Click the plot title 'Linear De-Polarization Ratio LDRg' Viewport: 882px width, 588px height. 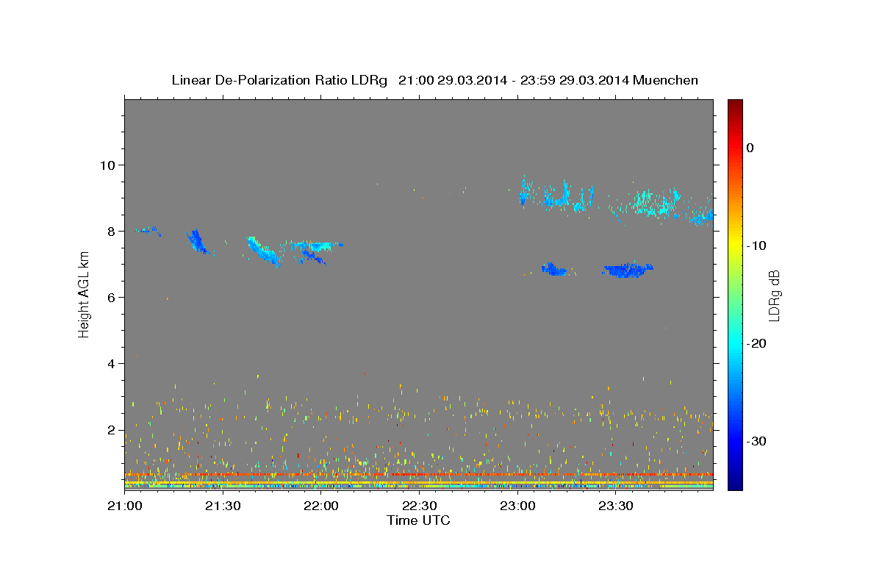279,80
